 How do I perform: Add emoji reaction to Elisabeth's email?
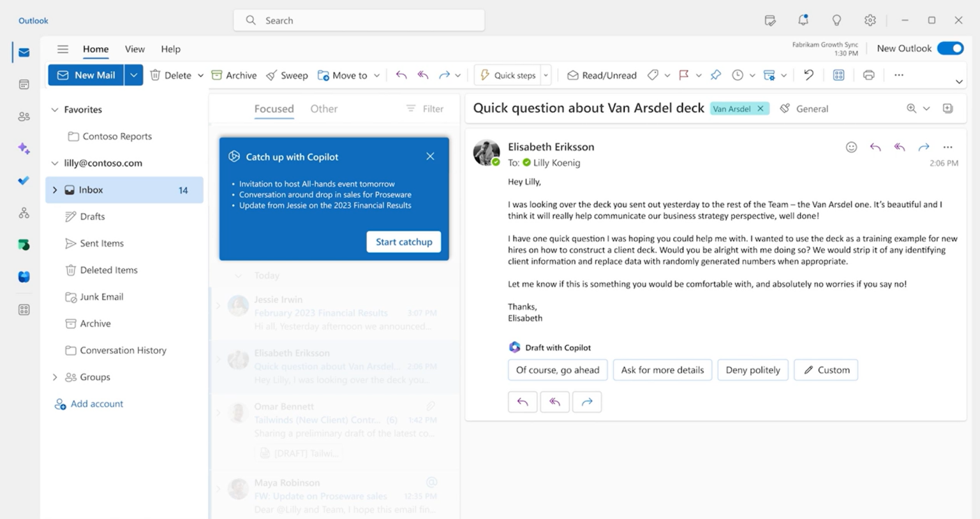coord(851,147)
